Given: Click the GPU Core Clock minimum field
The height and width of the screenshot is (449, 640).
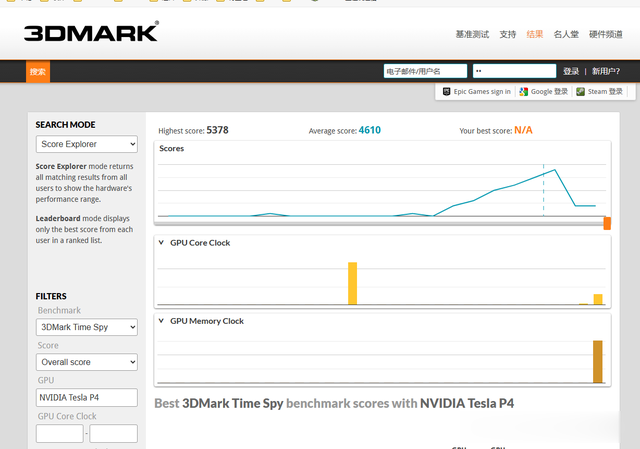Looking at the screenshot, I should 60,433.
